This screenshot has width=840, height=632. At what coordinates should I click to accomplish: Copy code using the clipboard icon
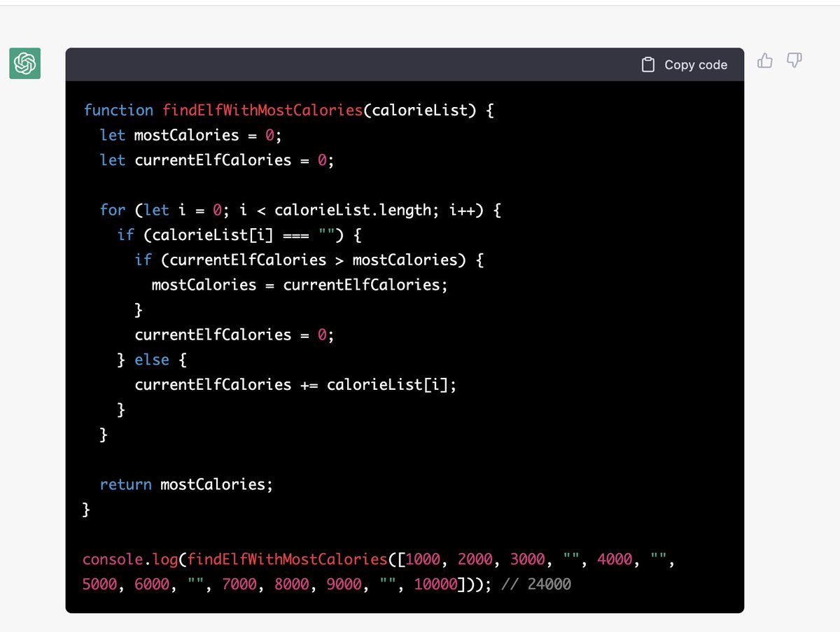coord(648,64)
